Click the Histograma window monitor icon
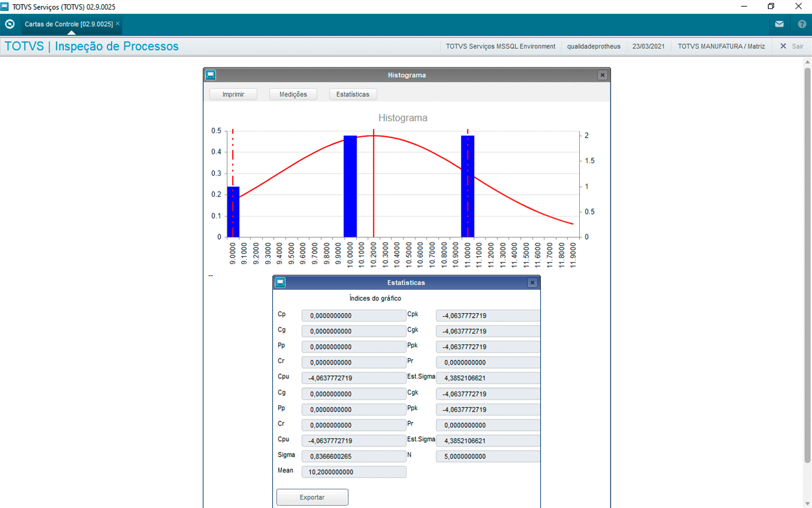 [x=210, y=75]
